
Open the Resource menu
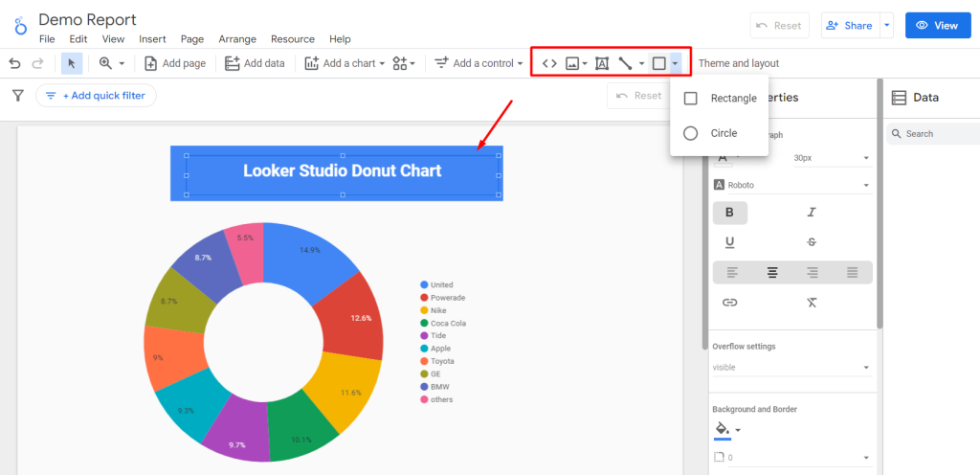click(x=293, y=38)
